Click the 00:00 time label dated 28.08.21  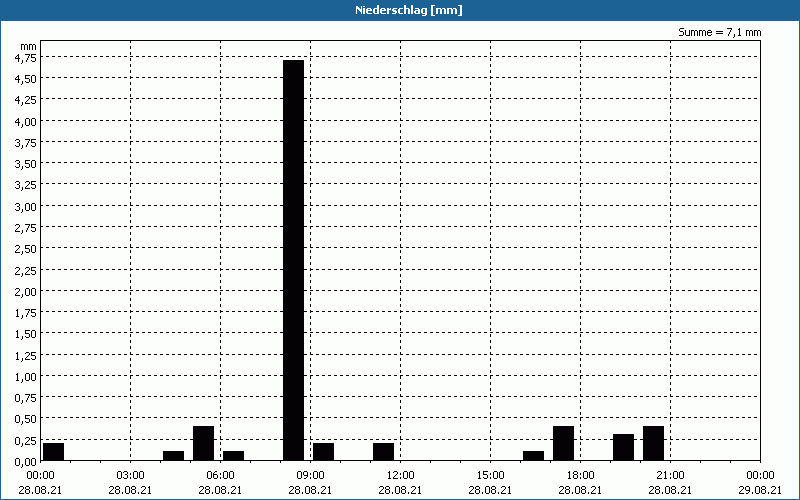click(40, 476)
